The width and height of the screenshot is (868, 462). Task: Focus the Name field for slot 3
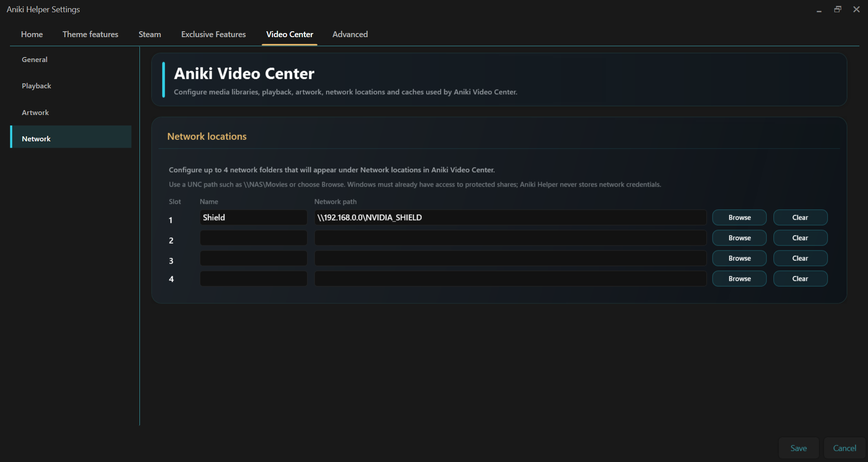254,258
